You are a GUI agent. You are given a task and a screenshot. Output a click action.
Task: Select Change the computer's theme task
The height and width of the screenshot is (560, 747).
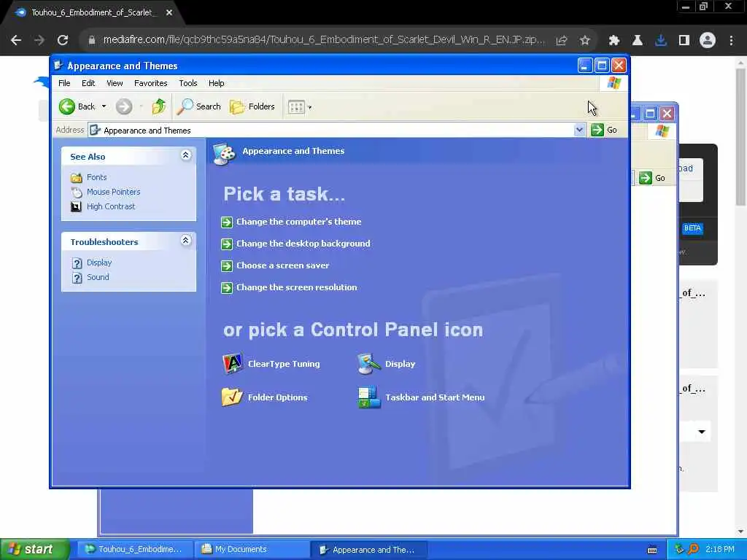(298, 222)
